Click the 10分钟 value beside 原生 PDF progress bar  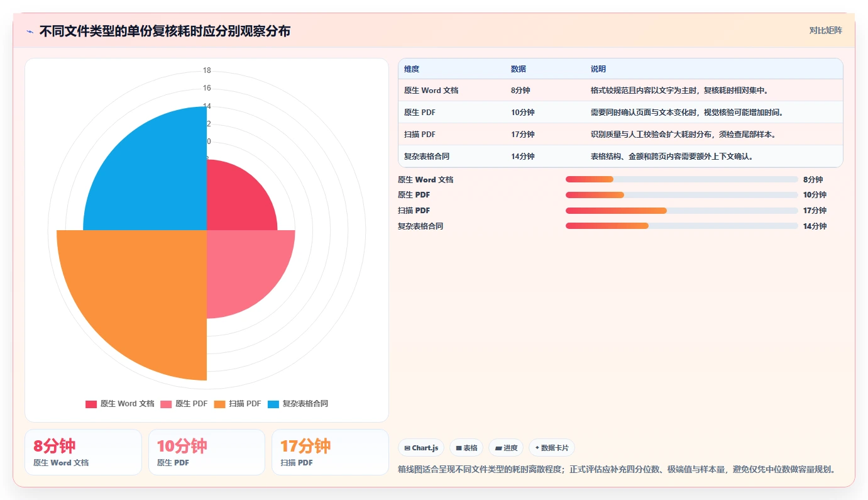(x=815, y=195)
